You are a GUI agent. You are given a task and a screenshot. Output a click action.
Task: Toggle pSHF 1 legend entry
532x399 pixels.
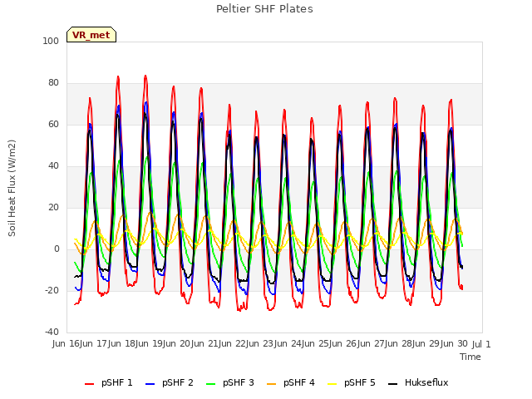click(109, 382)
